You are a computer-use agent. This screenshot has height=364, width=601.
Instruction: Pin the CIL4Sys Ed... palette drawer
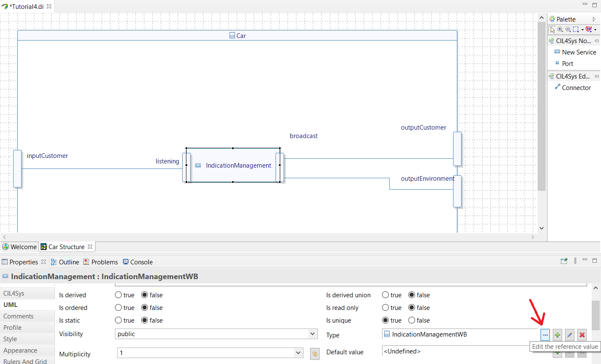click(x=597, y=76)
